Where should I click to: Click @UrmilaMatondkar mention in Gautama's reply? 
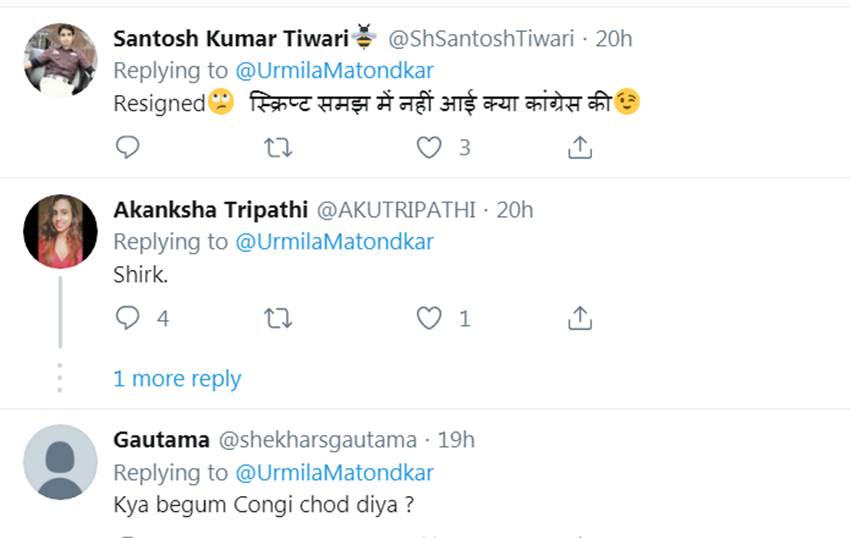pyautogui.click(x=334, y=472)
